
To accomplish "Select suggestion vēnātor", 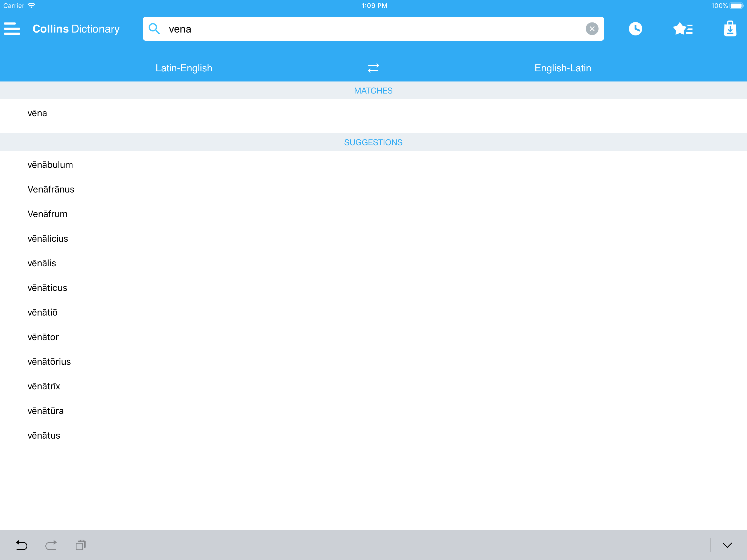I will [x=43, y=337].
